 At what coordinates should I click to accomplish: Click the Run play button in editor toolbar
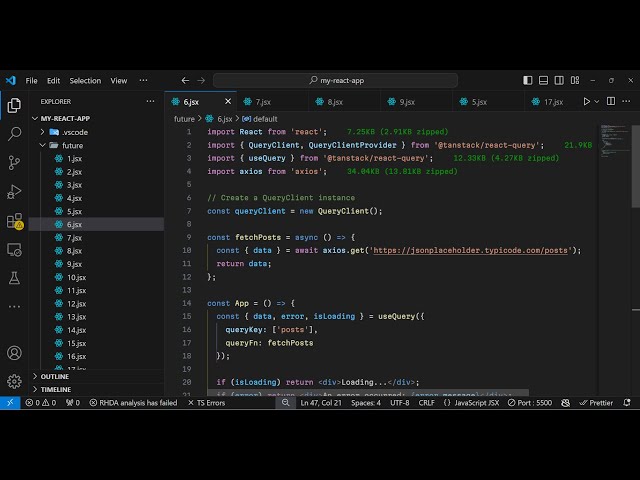click(x=587, y=101)
